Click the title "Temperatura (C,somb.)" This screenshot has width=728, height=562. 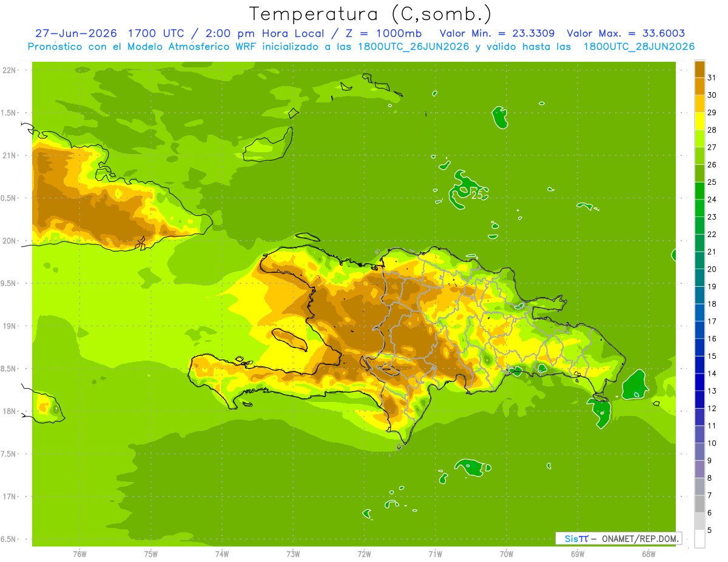(370, 14)
